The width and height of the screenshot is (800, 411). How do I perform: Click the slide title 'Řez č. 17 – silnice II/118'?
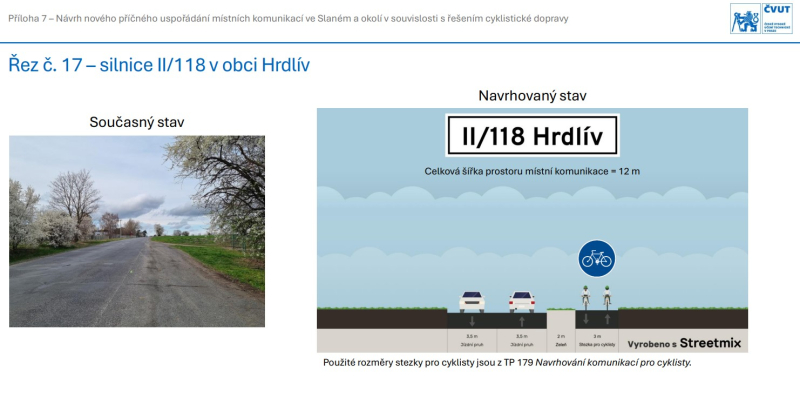159,65
